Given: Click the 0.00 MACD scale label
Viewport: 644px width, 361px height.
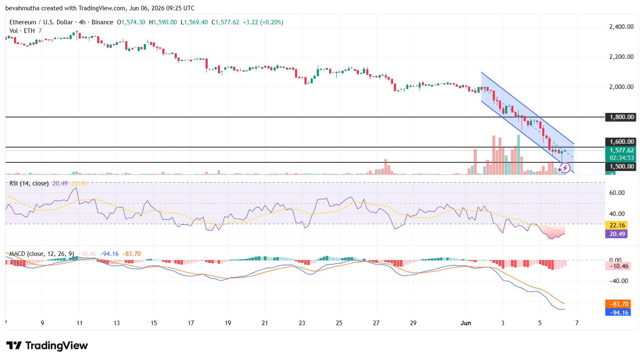Looking at the screenshot, I should pyautogui.click(x=615, y=260).
